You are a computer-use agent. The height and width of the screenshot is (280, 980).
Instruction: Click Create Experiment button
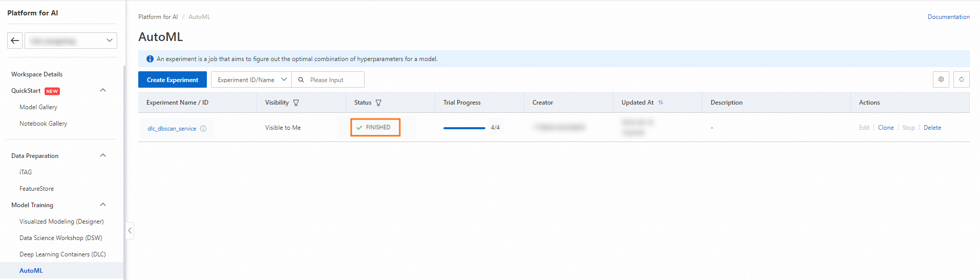point(173,79)
